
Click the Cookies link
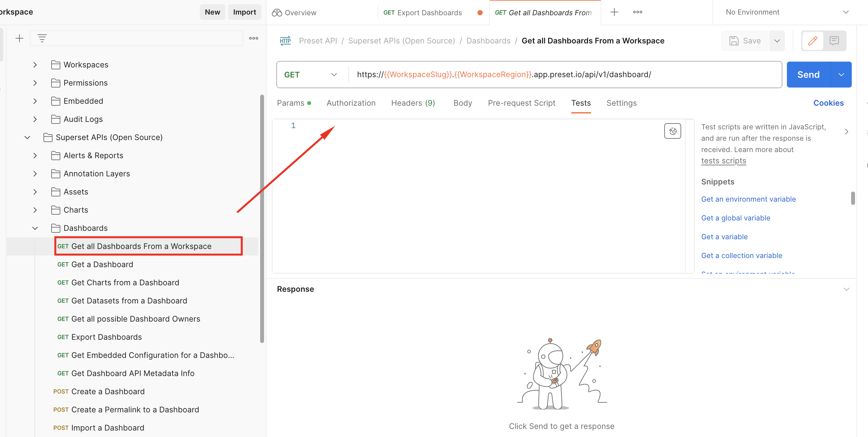click(828, 103)
